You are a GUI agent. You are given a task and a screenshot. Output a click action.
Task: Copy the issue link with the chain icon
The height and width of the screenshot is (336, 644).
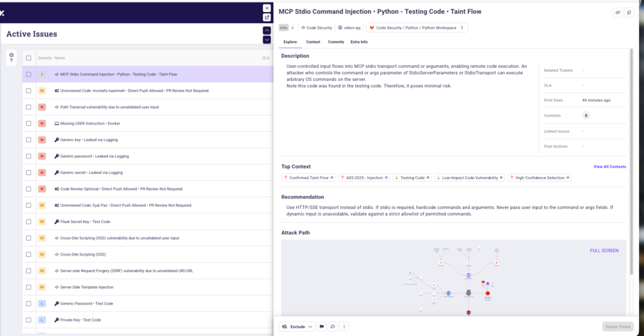pyautogui.click(x=618, y=13)
